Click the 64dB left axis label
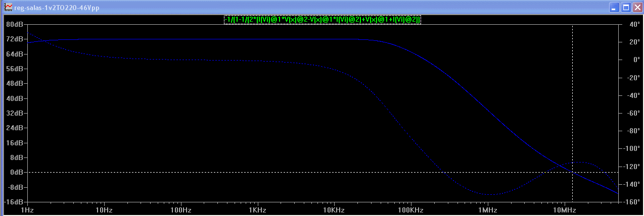The height and width of the screenshot is (216, 644). point(14,54)
